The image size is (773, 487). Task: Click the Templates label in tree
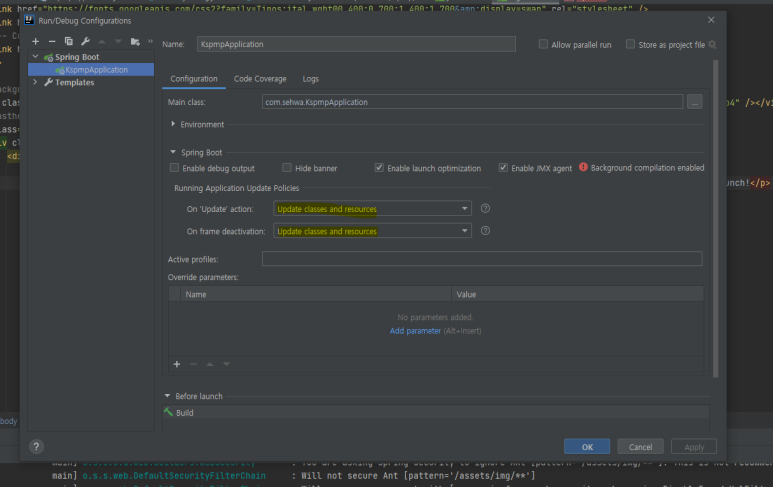[x=74, y=82]
